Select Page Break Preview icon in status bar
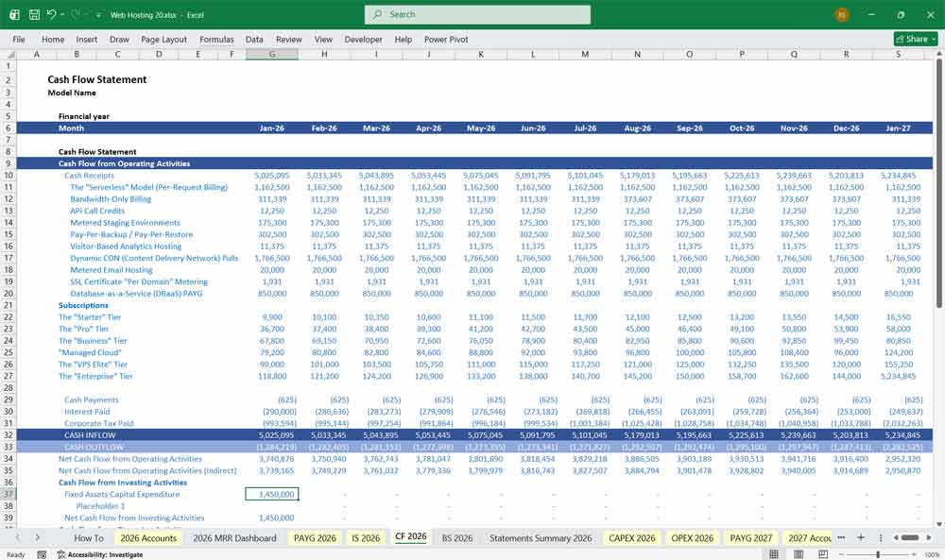 pos(823,553)
